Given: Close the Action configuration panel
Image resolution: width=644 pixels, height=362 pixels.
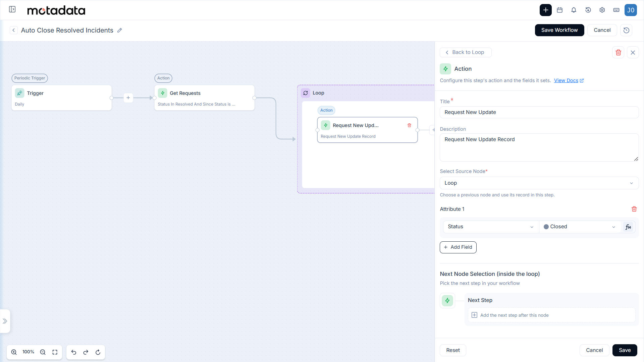Looking at the screenshot, I should tap(633, 52).
